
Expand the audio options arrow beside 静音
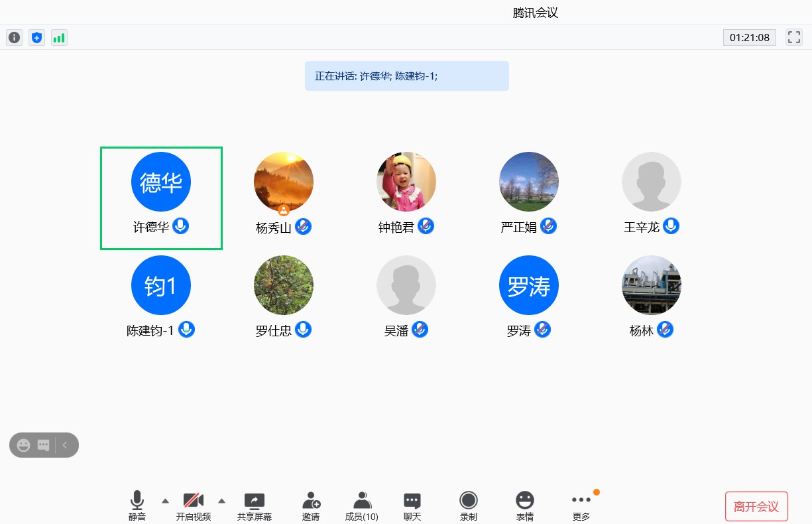(166, 501)
